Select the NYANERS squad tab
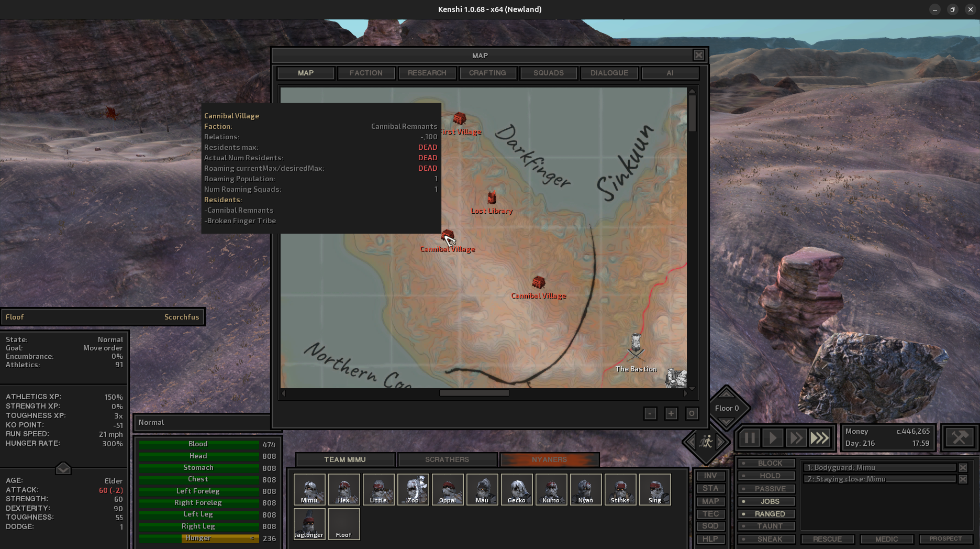 coord(549,459)
